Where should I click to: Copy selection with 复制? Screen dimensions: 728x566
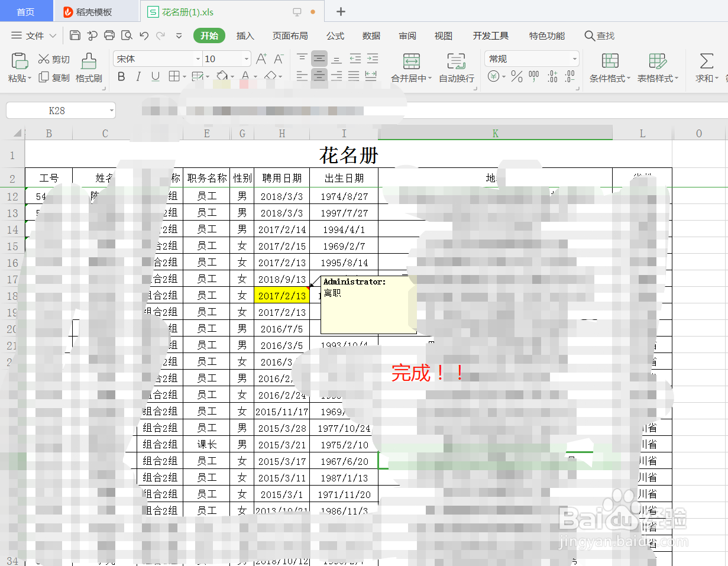tap(54, 77)
